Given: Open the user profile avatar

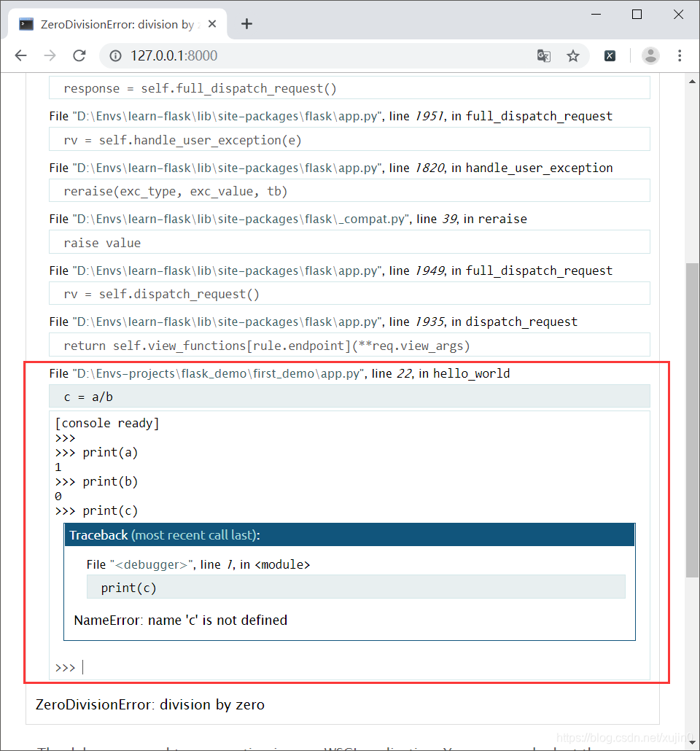Looking at the screenshot, I should tap(650, 56).
